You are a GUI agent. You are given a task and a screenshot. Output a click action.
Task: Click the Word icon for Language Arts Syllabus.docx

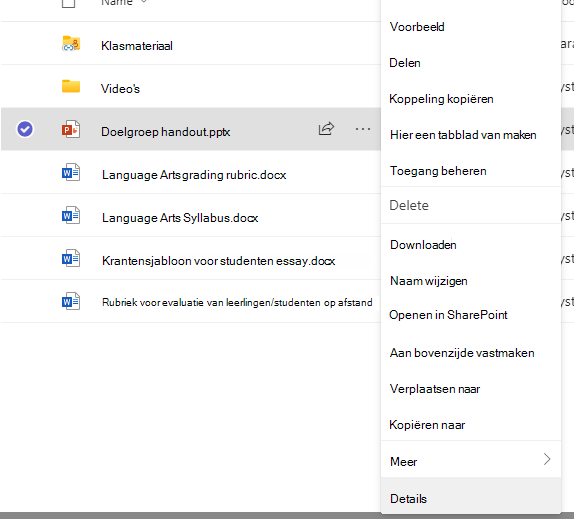pos(71,216)
